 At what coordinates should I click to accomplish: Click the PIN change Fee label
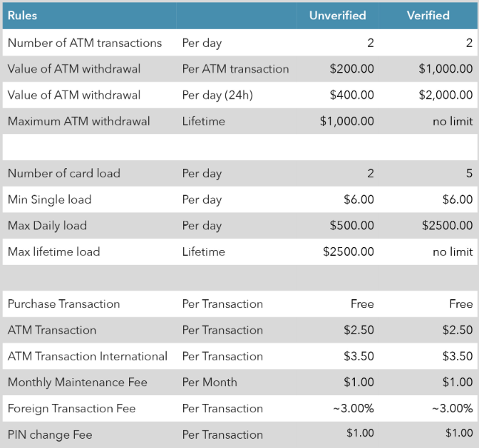click(50, 435)
